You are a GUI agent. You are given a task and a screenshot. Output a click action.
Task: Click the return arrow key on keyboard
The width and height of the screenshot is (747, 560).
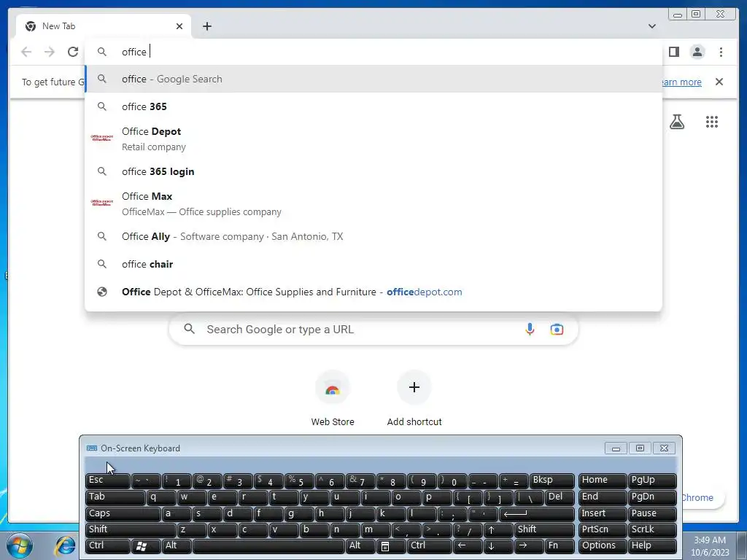click(536, 514)
